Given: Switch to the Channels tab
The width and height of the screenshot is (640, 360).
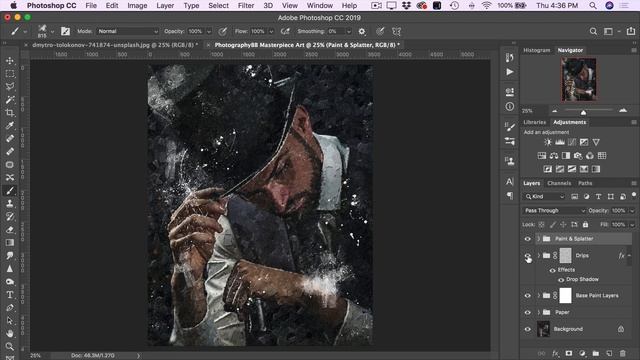Looking at the screenshot, I should (x=559, y=183).
